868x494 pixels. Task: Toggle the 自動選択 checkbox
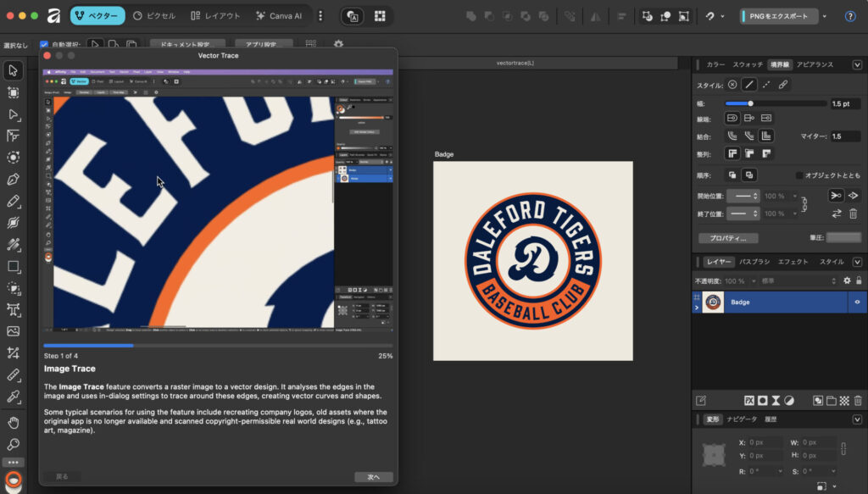coord(44,44)
